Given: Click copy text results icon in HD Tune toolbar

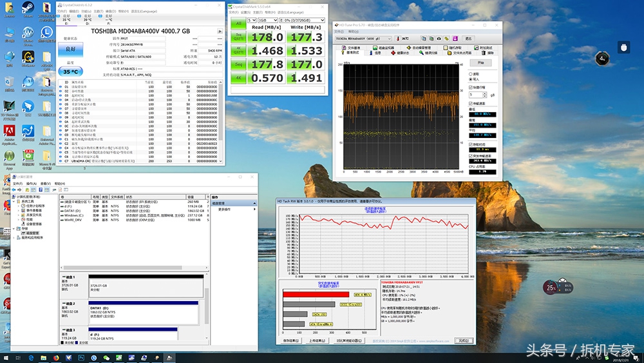Looking at the screenshot, I should click(x=424, y=39).
